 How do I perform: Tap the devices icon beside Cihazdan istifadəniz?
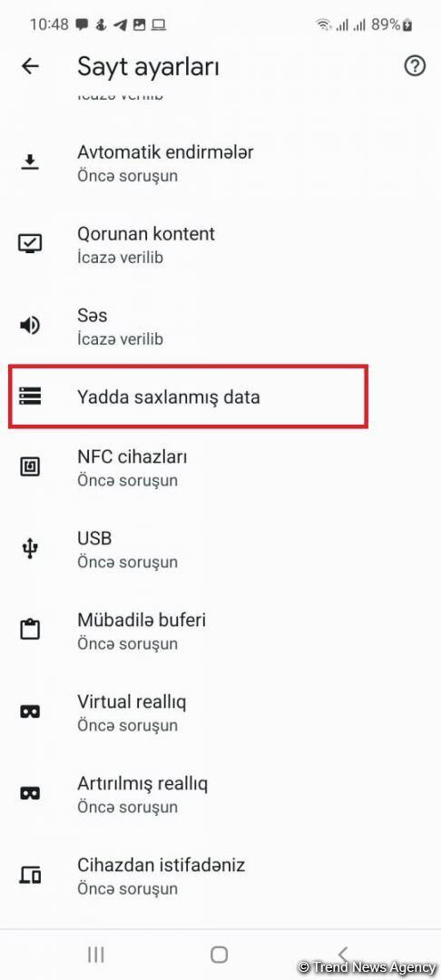(x=30, y=876)
